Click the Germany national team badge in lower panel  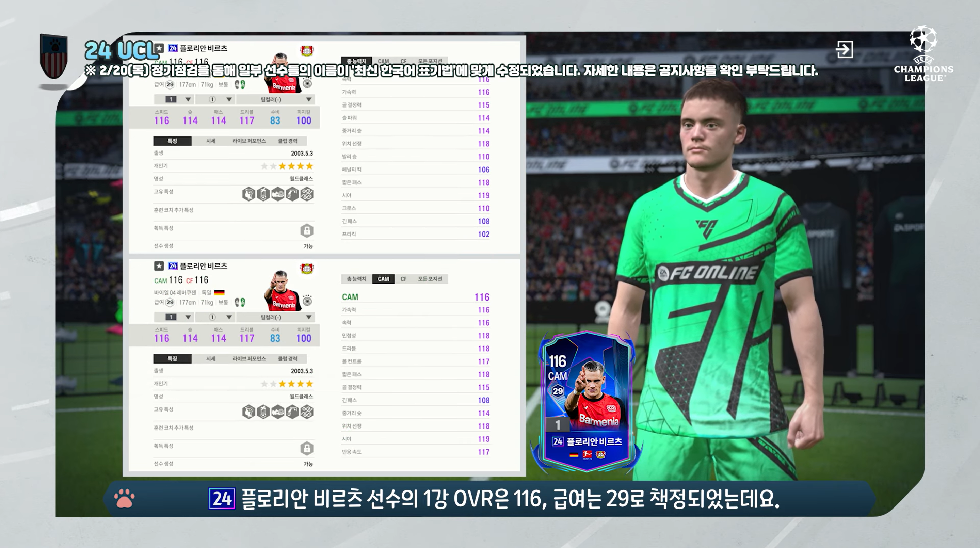[307, 301]
